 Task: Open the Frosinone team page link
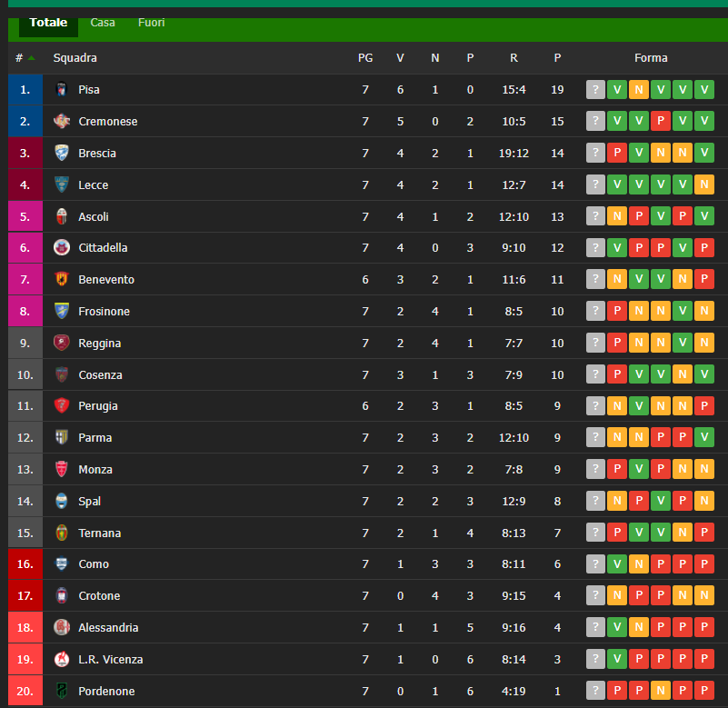104,311
